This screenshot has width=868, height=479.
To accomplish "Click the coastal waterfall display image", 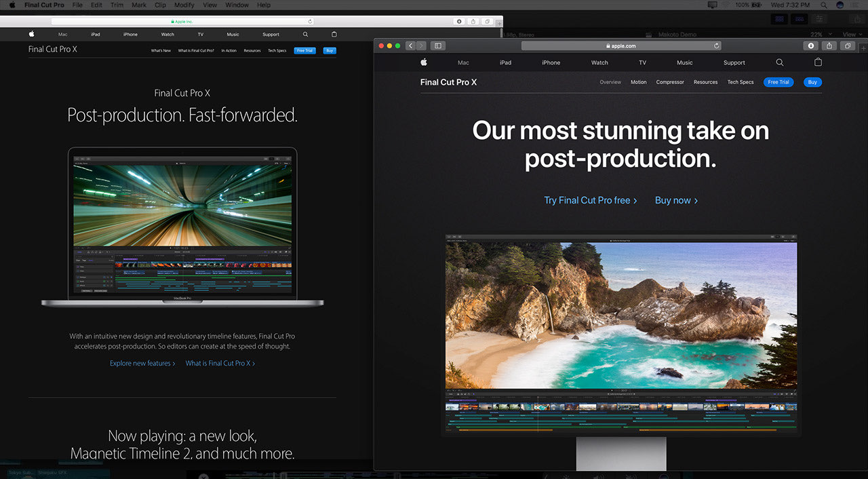I will [621, 315].
